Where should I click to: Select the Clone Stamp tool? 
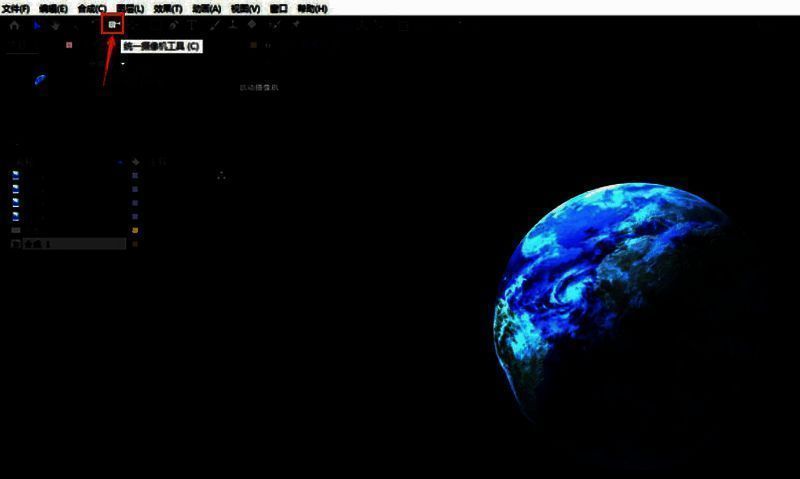232,25
